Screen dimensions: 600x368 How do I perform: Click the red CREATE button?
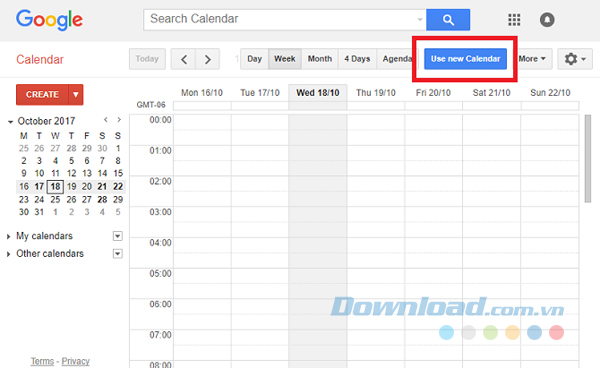click(x=42, y=94)
